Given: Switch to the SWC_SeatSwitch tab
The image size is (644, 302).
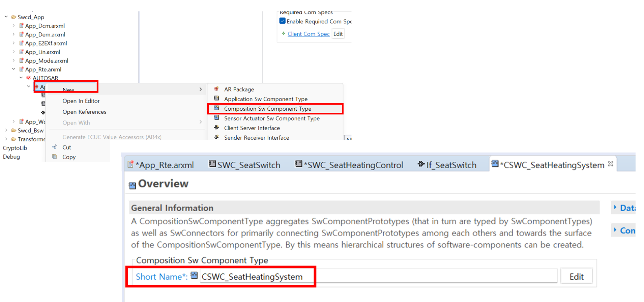Looking at the screenshot, I should click(x=245, y=165).
